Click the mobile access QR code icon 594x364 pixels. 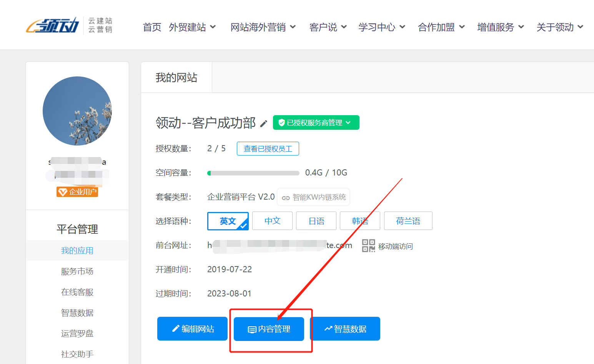[368, 246]
